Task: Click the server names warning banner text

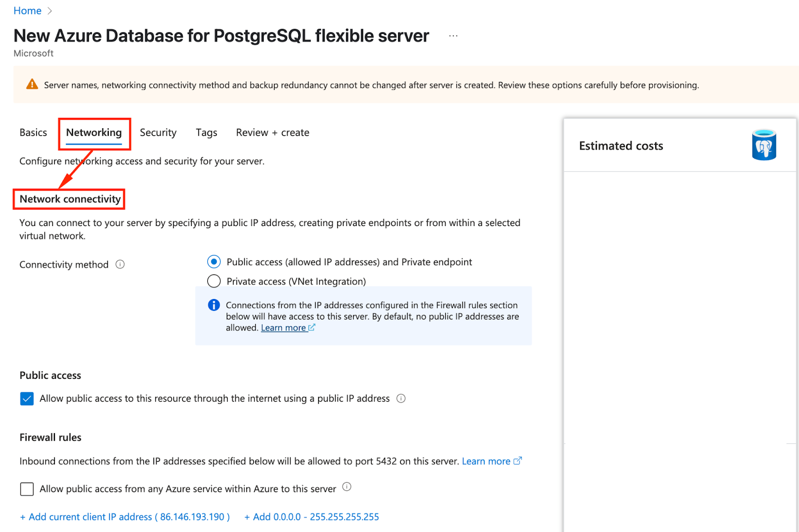Action: pyautogui.click(x=372, y=85)
